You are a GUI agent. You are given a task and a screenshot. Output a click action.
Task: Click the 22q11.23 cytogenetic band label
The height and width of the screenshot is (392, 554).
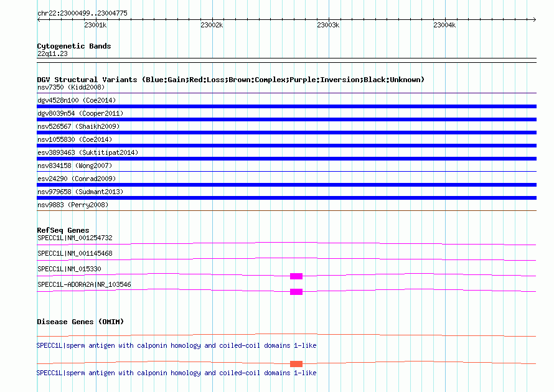[x=52, y=54]
